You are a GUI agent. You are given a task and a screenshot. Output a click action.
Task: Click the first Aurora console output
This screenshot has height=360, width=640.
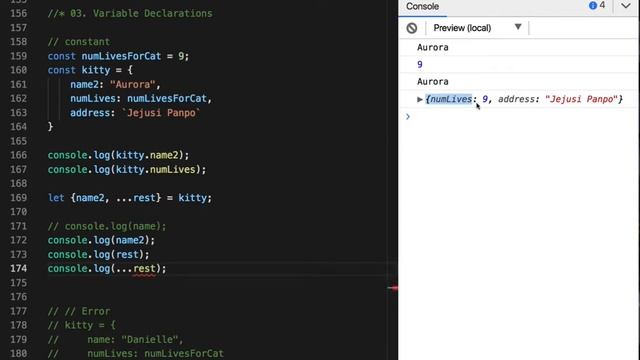[x=433, y=47]
